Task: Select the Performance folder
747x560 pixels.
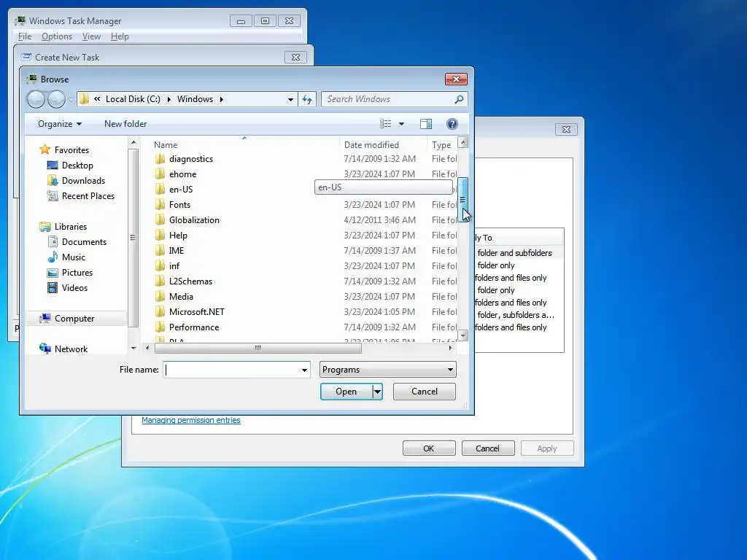Action: tap(194, 327)
